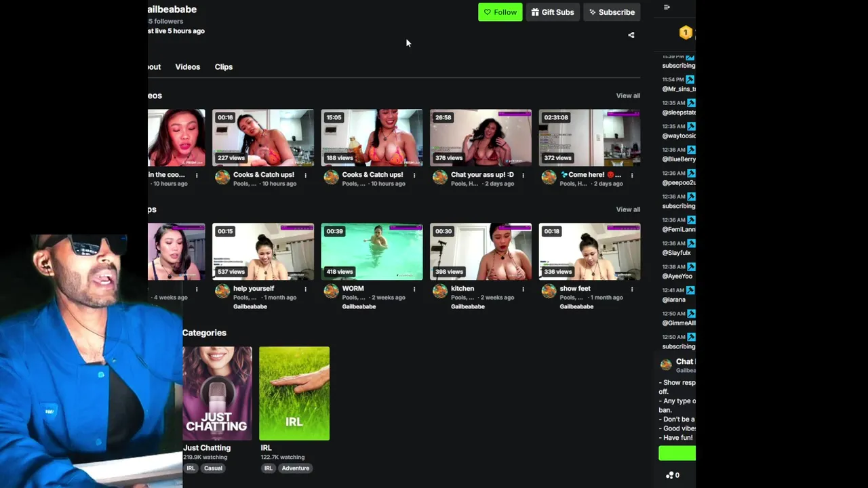Screen dimensions: 868x488
Task: Click the green Follow button
Action: point(500,12)
